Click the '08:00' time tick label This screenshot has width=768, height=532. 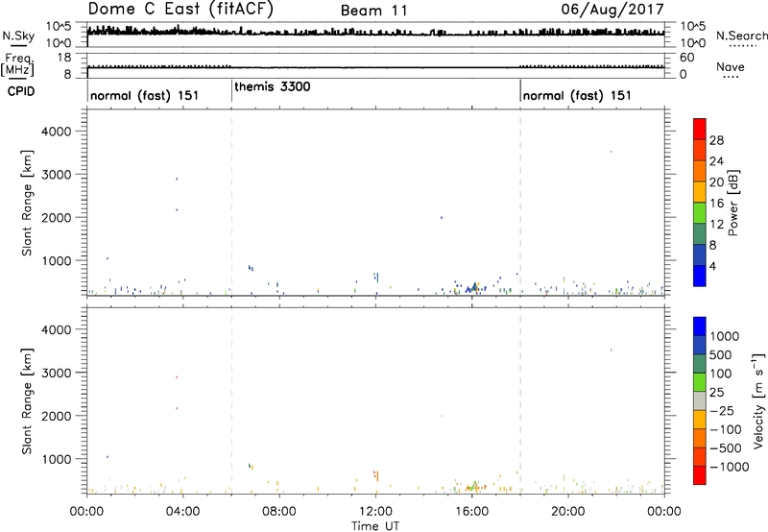[x=278, y=512]
